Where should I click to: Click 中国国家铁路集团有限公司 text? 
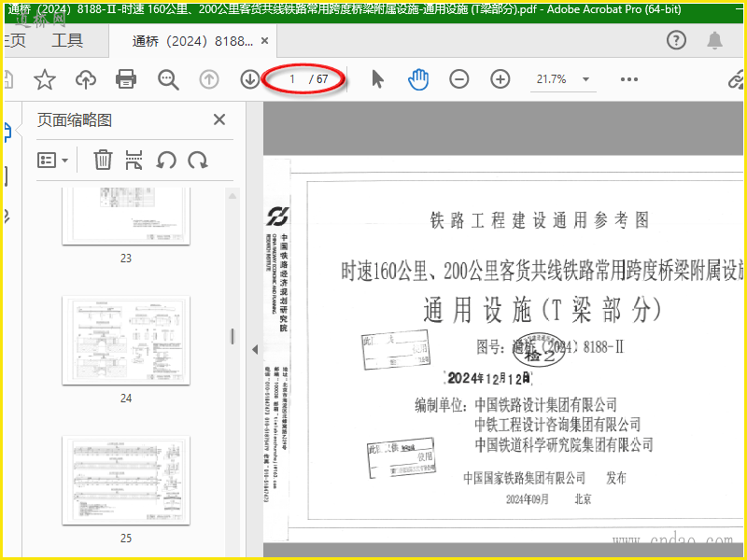coord(524,478)
